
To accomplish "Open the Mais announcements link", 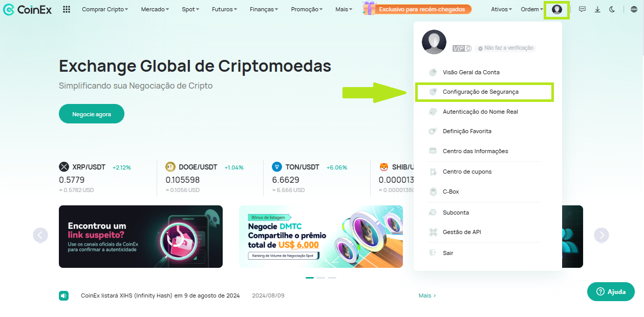I will pyautogui.click(x=427, y=295).
